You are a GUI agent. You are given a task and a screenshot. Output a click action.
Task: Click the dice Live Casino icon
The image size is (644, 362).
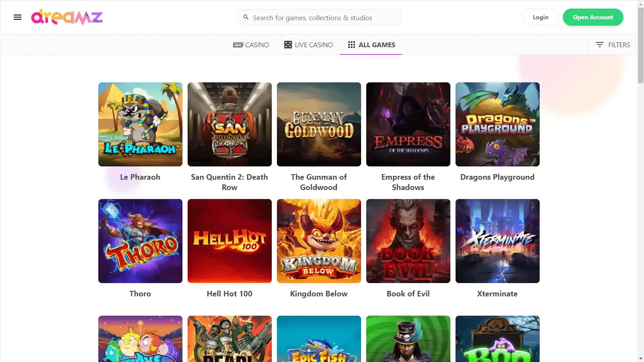point(288,45)
